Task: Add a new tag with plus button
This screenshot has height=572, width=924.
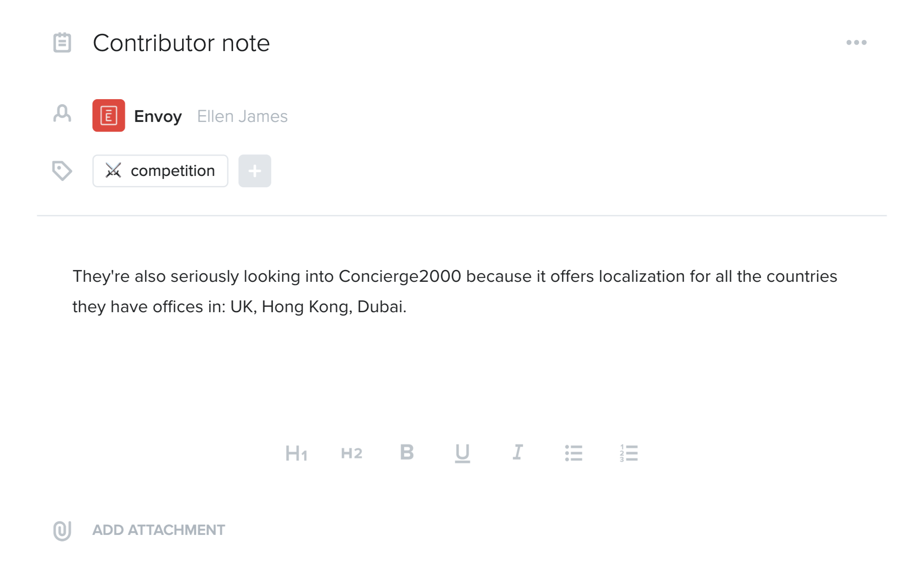Action: coord(255,171)
